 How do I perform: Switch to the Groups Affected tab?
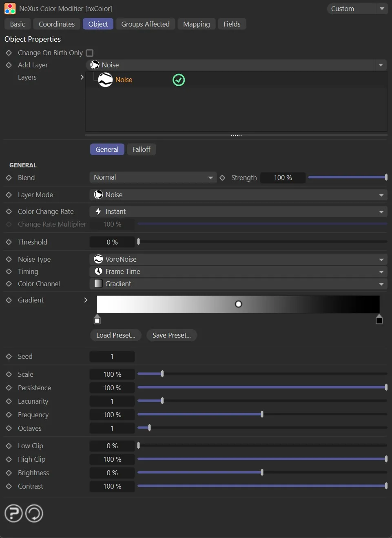point(145,24)
